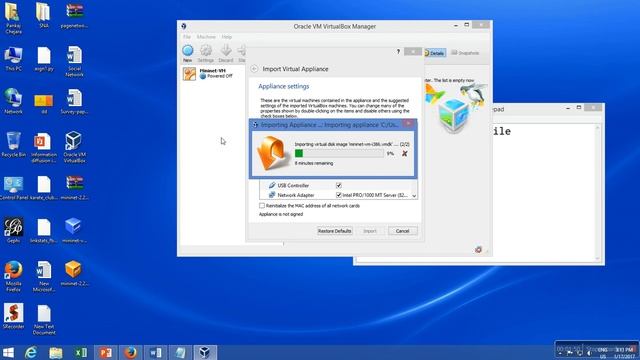Select the Recycle Bin desktop icon

13,144
